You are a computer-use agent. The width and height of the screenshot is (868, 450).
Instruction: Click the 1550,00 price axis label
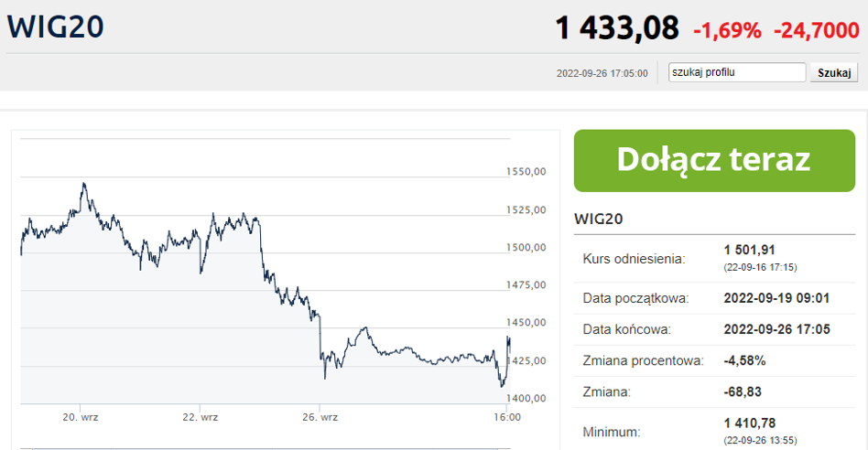coord(526,172)
